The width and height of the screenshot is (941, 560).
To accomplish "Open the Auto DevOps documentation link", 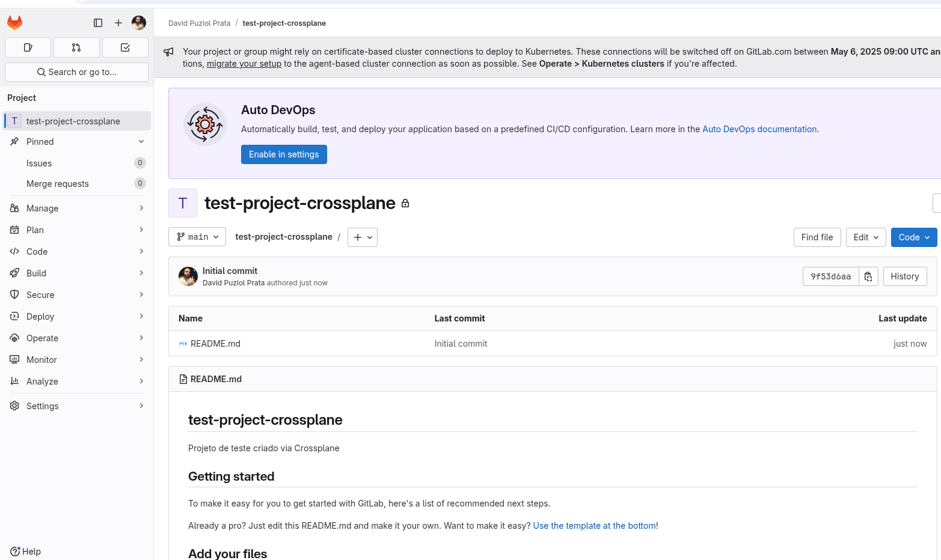I will 759,129.
